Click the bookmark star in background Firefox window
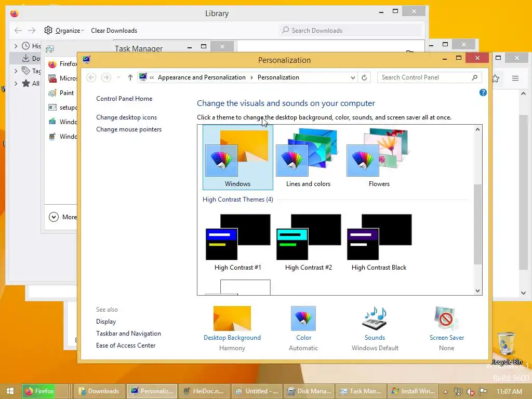The image size is (532, 399). 496,79
